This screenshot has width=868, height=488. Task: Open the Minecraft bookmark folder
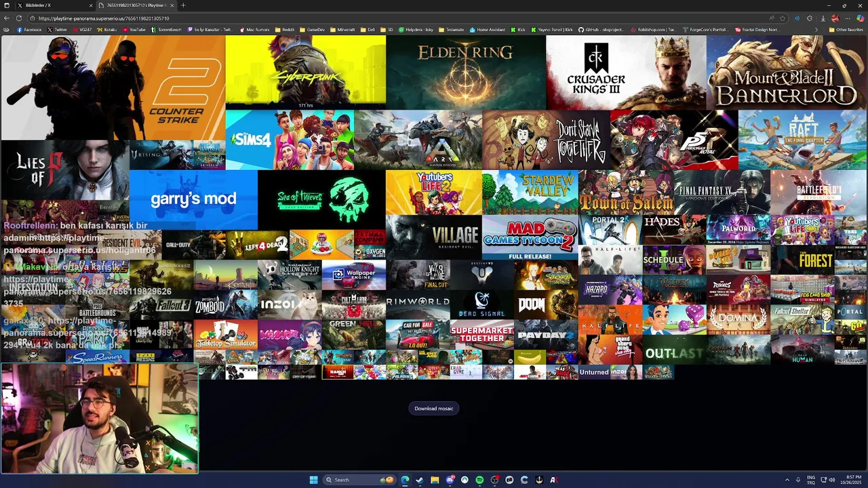[342, 30]
